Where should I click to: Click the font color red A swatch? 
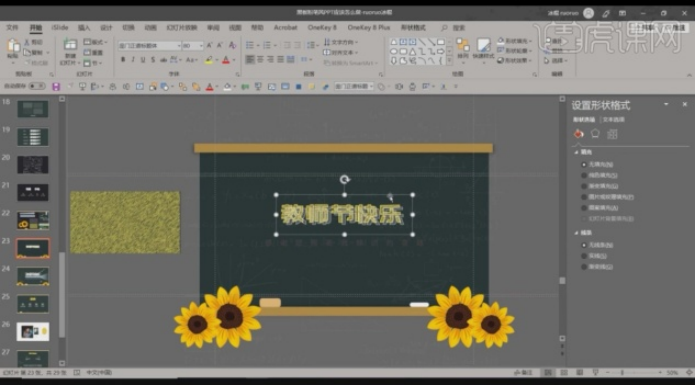(x=226, y=60)
